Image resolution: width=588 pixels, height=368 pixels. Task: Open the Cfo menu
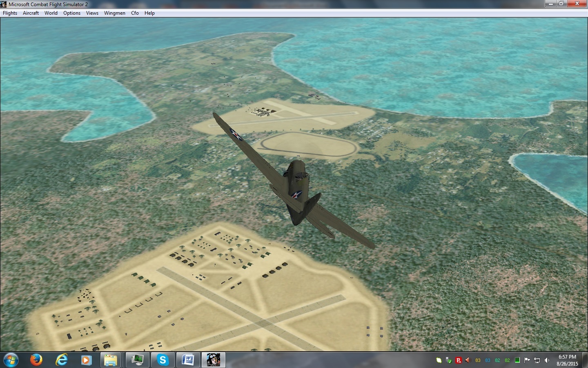tap(135, 13)
